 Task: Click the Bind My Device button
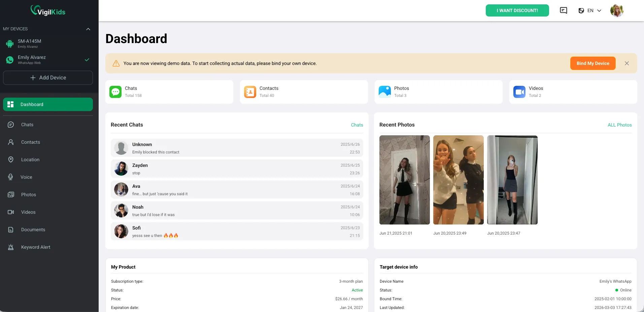tap(592, 63)
